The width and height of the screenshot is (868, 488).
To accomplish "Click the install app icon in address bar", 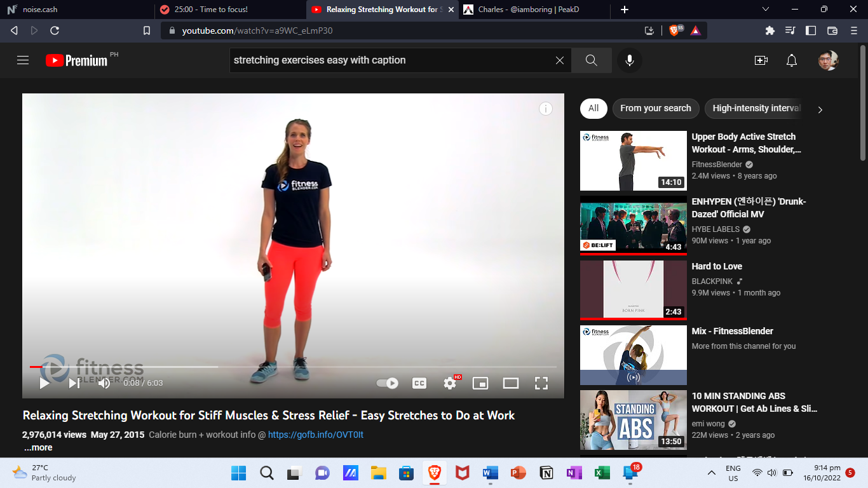I will (x=649, y=30).
